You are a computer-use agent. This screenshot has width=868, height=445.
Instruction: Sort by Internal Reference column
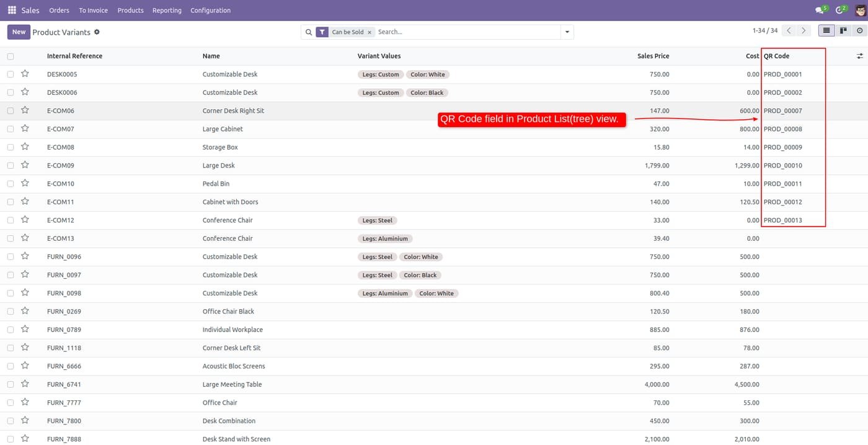(74, 56)
